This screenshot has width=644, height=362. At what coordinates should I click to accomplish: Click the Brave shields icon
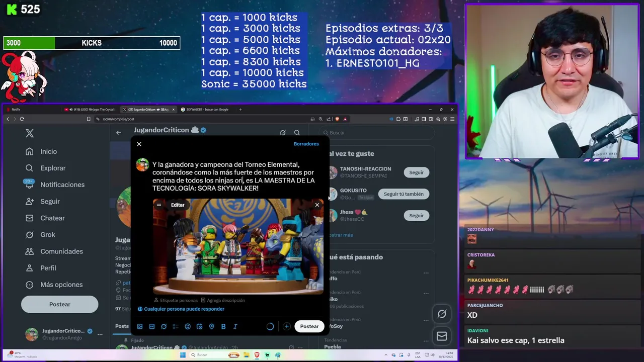[337, 119]
